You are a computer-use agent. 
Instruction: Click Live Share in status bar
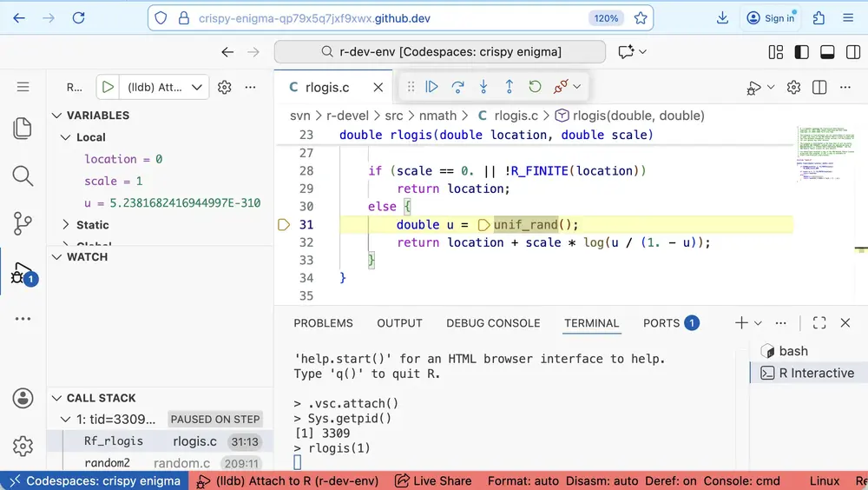(x=433, y=481)
